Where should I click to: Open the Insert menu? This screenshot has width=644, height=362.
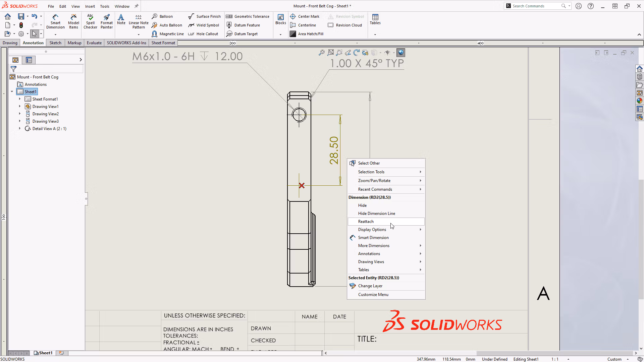pyautogui.click(x=90, y=6)
